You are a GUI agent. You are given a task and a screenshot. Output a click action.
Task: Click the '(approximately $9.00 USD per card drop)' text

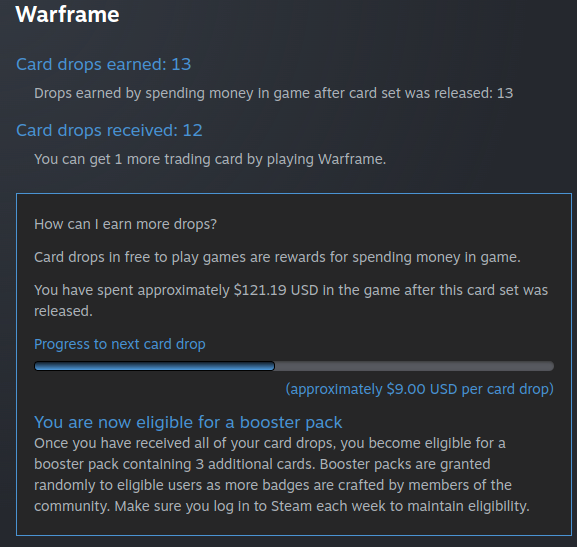click(x=420, y=389)
